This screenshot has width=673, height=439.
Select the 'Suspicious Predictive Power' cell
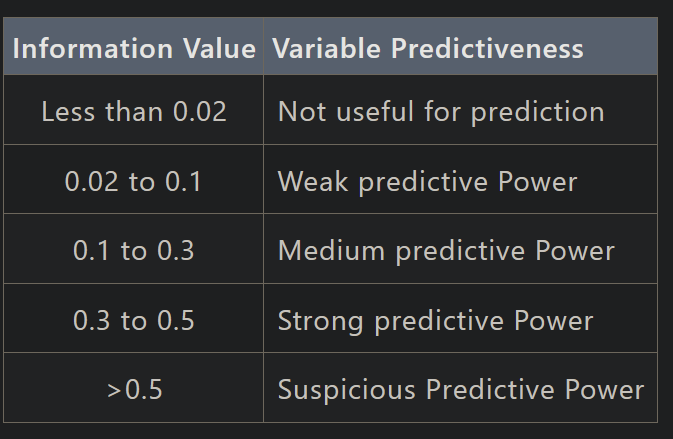(461, 388)
